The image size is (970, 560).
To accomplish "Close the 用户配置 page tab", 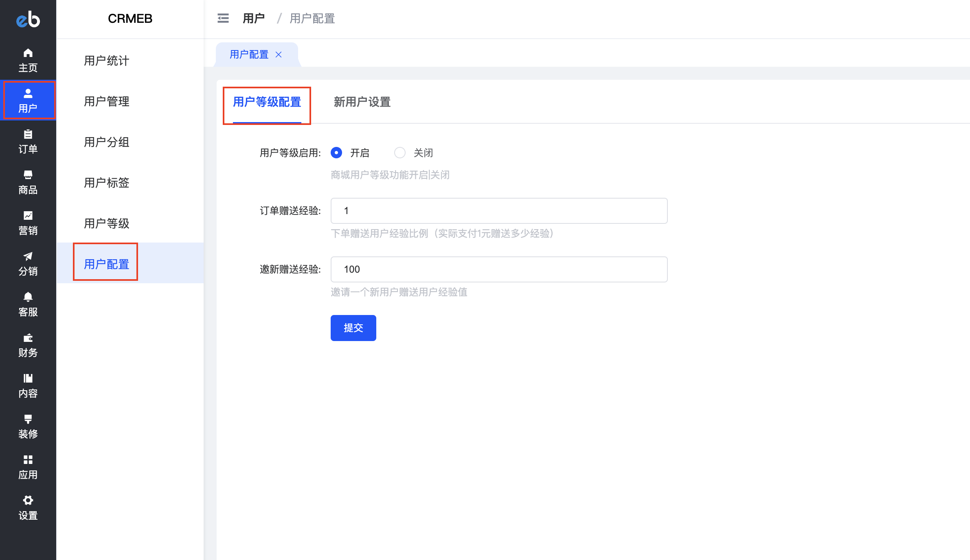I will [279, 55].
